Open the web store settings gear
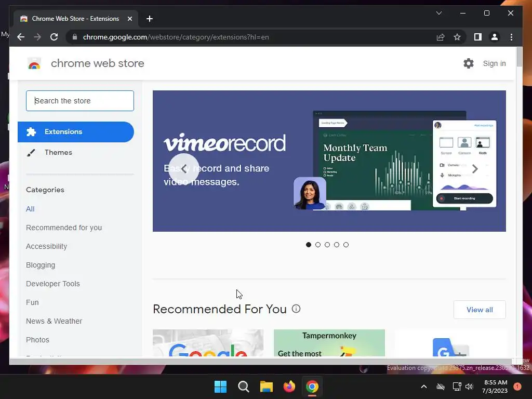Image resolution: width=532 pixels, height=399 pixels. click(469, 63)
